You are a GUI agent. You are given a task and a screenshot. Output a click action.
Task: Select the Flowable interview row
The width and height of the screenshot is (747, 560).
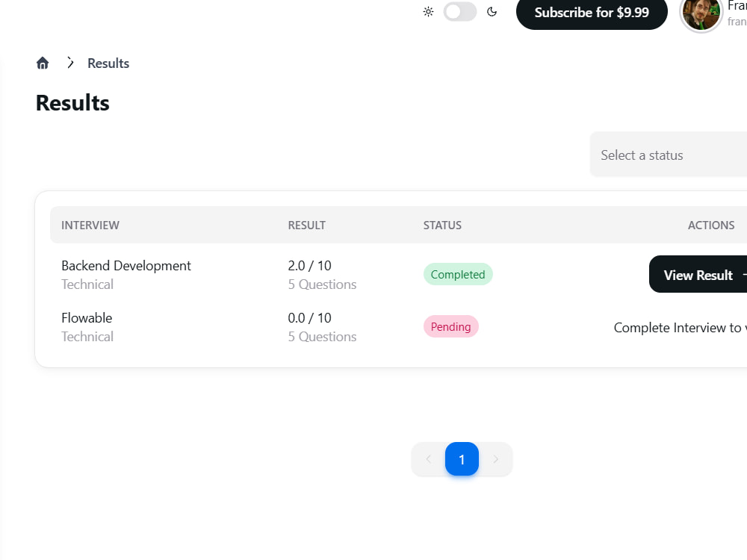click(398, 327)
